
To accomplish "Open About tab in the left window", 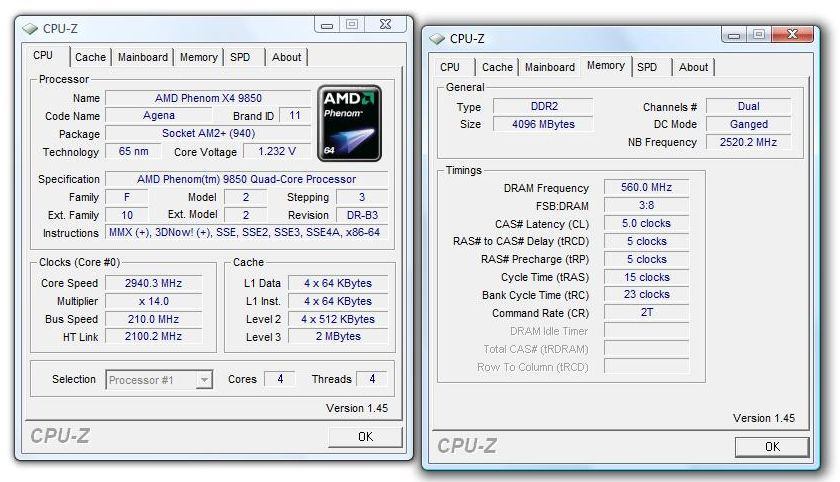I will pos(287,57).
